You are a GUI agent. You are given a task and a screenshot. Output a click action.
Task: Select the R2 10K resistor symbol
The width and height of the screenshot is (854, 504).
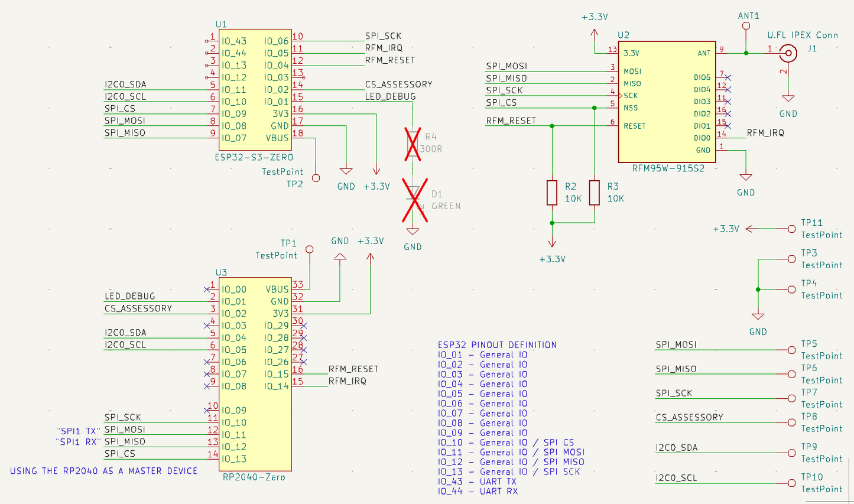[x=551, y=193]
